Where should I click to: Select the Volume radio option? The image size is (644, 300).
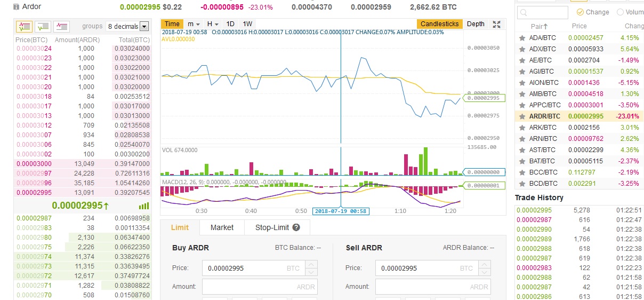620,12
